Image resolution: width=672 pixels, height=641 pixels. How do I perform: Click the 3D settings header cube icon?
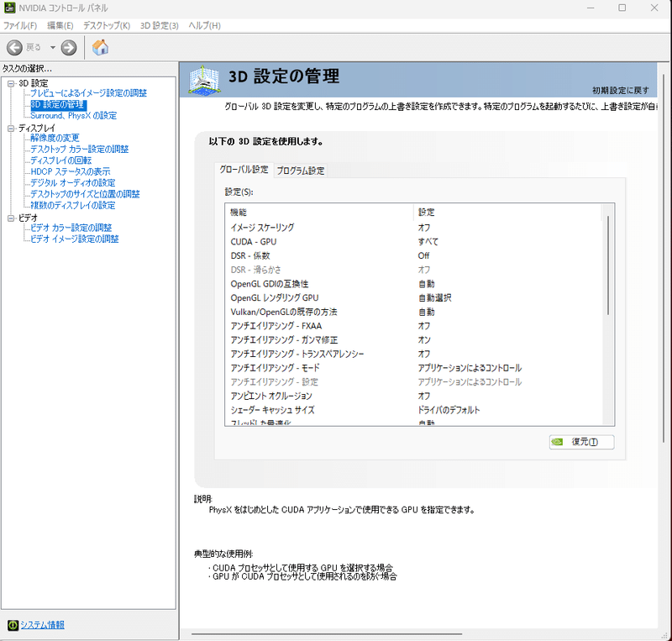point(204,80)
